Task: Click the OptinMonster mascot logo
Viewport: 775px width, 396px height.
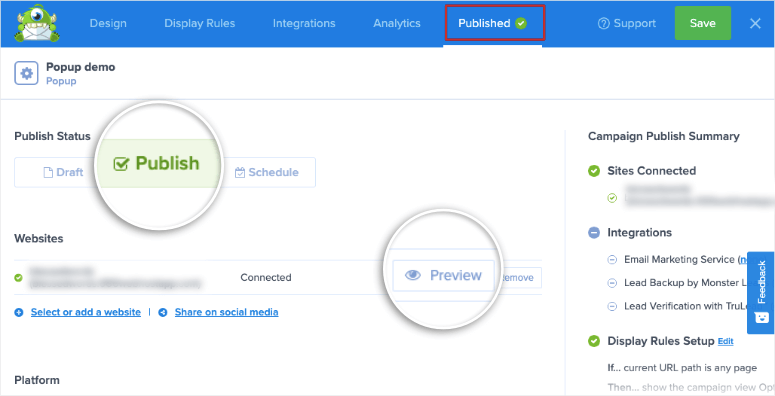Action: pos(37,23)
